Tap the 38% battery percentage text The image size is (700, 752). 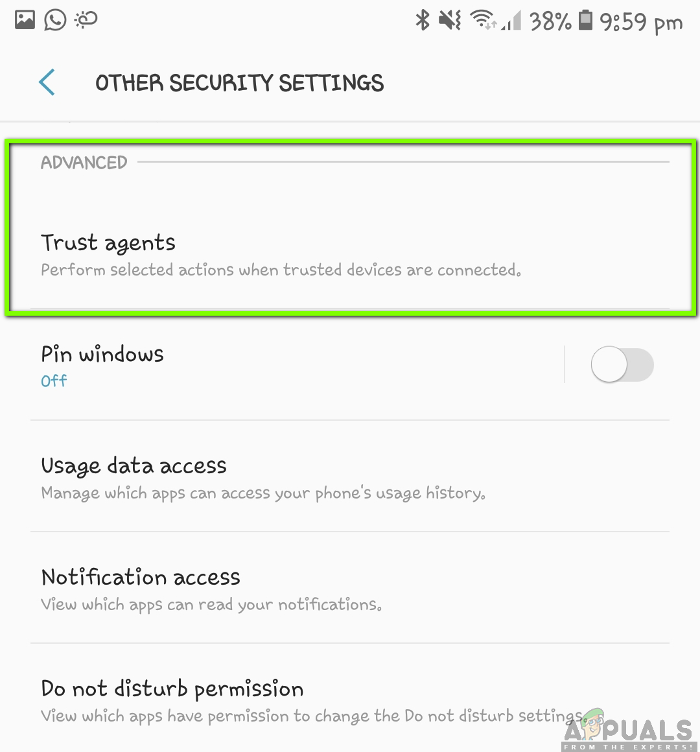550,21
